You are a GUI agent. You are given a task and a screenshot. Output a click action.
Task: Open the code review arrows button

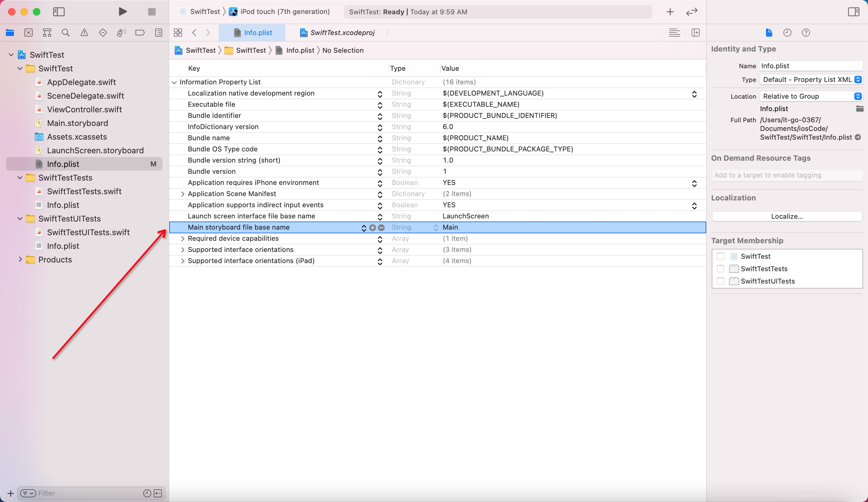click(x=692, y=12)
